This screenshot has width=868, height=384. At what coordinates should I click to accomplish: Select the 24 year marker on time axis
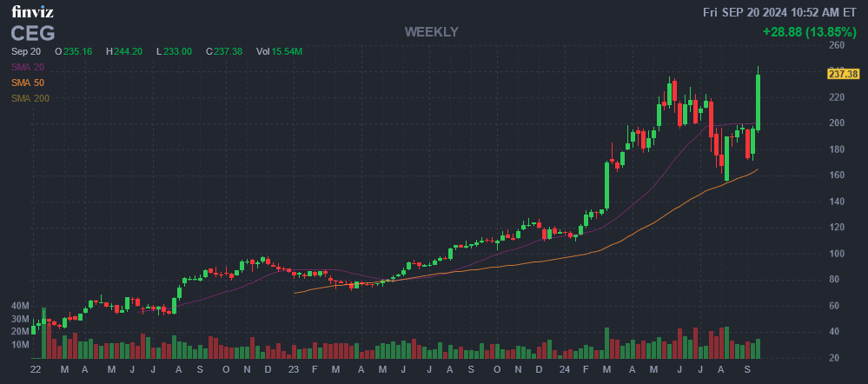coord(563,369)
